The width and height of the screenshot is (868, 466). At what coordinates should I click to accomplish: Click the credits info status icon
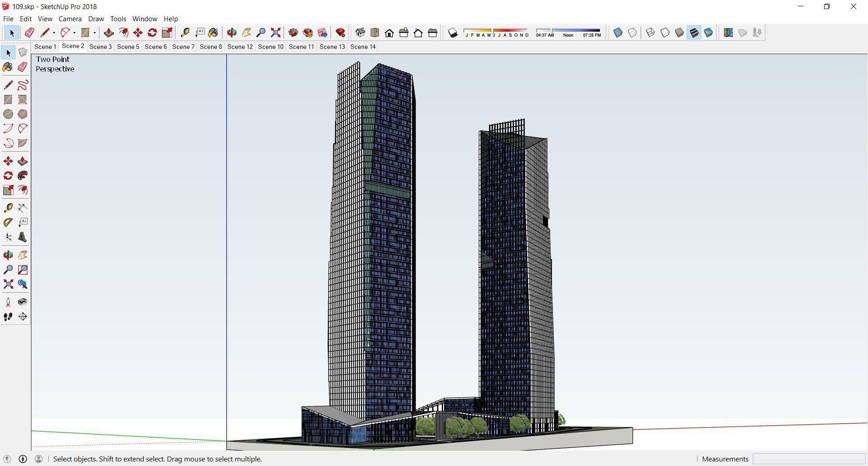tap(23, 459)
